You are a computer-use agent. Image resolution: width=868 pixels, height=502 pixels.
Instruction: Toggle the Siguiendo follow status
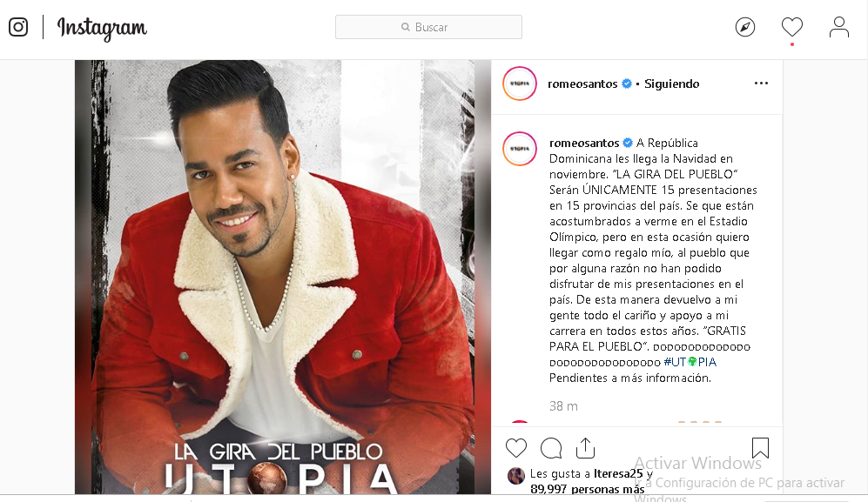(x=671, y=84)
